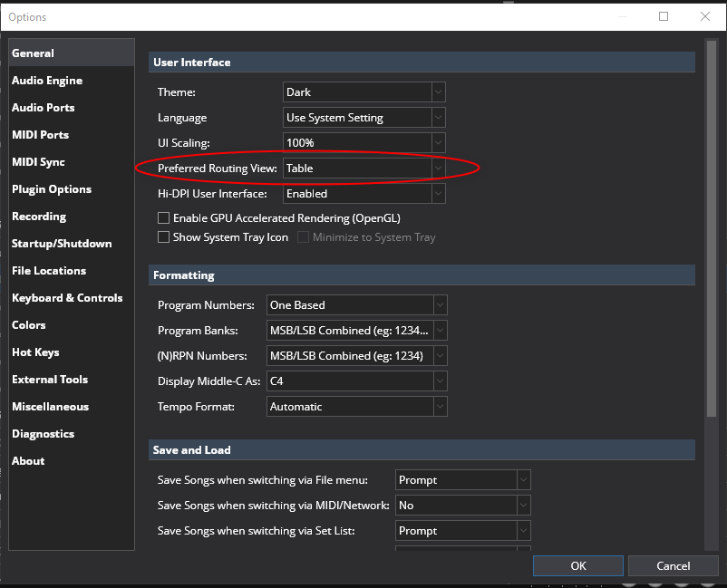Open the Theme dropdown

click(363, 92)
